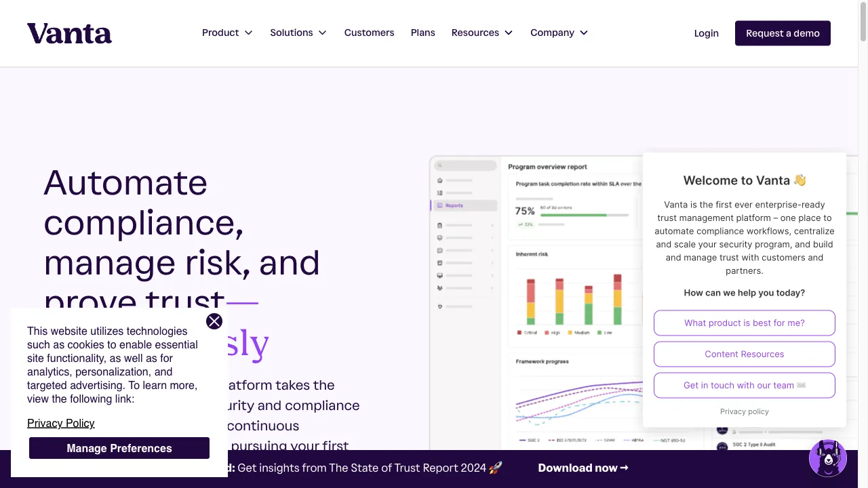Expand the Company menu
This screenshot has width=868, height=488.
[x=559, y=33]
